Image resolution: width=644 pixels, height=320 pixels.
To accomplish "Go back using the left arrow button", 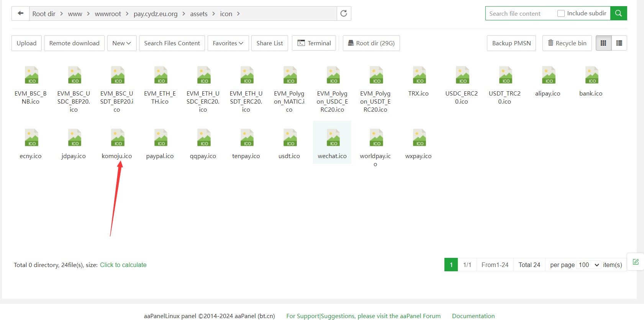I will coord(21,13).
